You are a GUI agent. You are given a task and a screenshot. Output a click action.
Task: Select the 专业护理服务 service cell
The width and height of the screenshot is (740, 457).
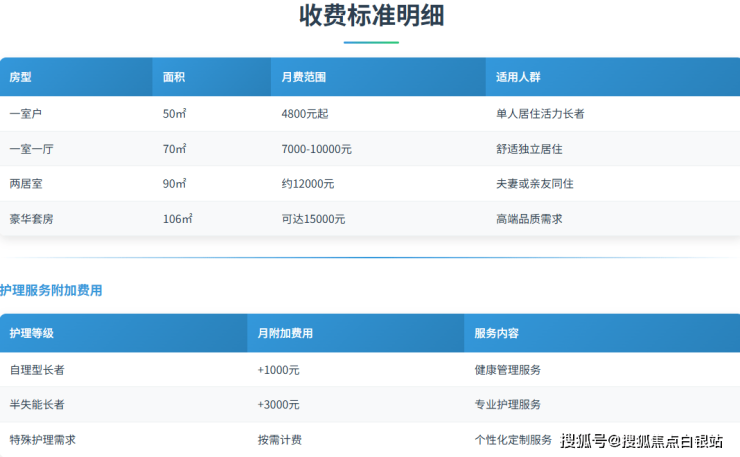(x=507, y=405)
